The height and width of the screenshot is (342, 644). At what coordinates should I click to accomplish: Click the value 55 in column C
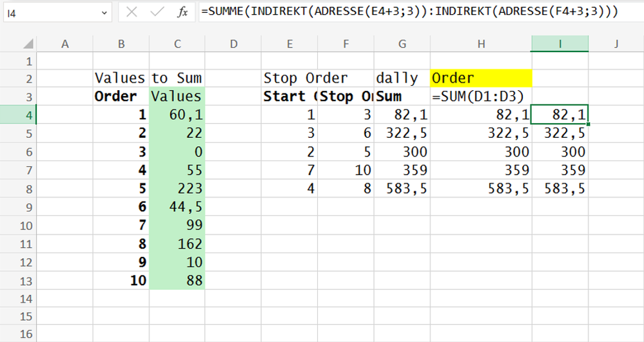(177, 170)
